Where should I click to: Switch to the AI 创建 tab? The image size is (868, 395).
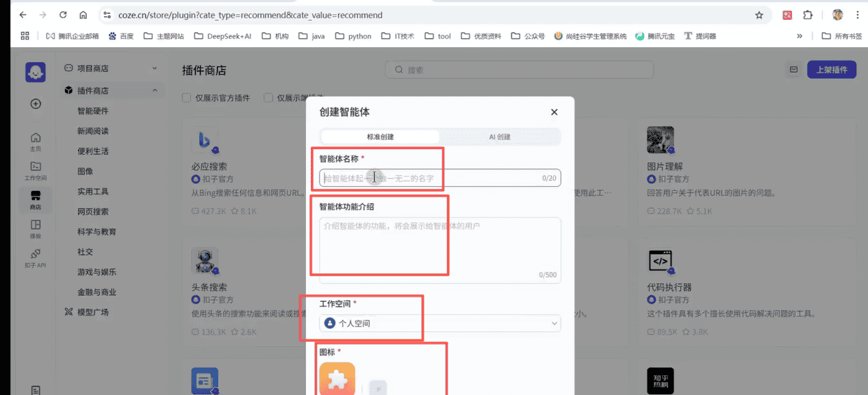tap(499, 137)
